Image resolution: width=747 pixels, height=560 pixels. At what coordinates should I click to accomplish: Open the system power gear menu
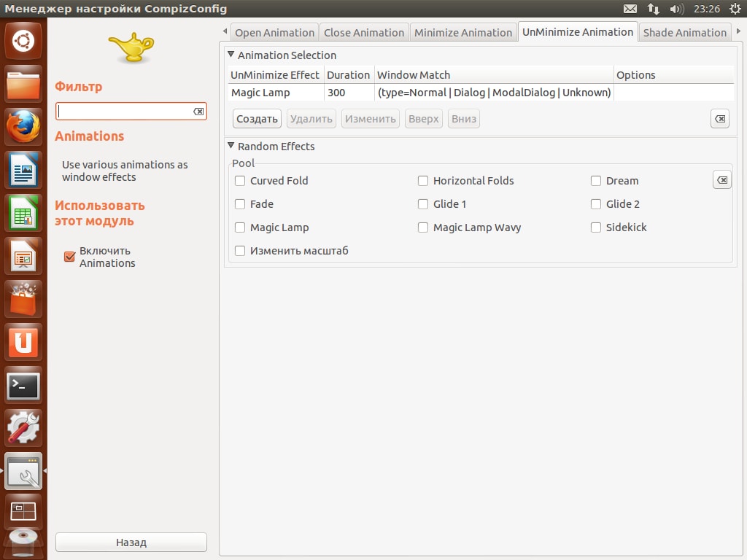pos(735,9)
